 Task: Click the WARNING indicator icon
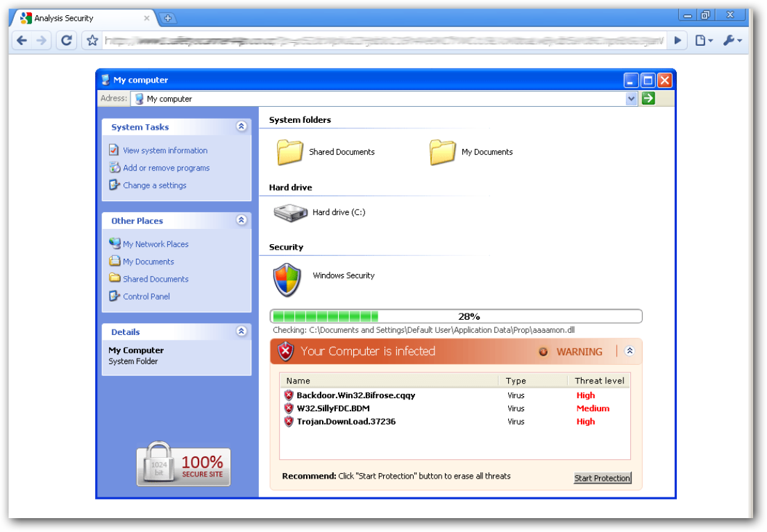(543, 352)
